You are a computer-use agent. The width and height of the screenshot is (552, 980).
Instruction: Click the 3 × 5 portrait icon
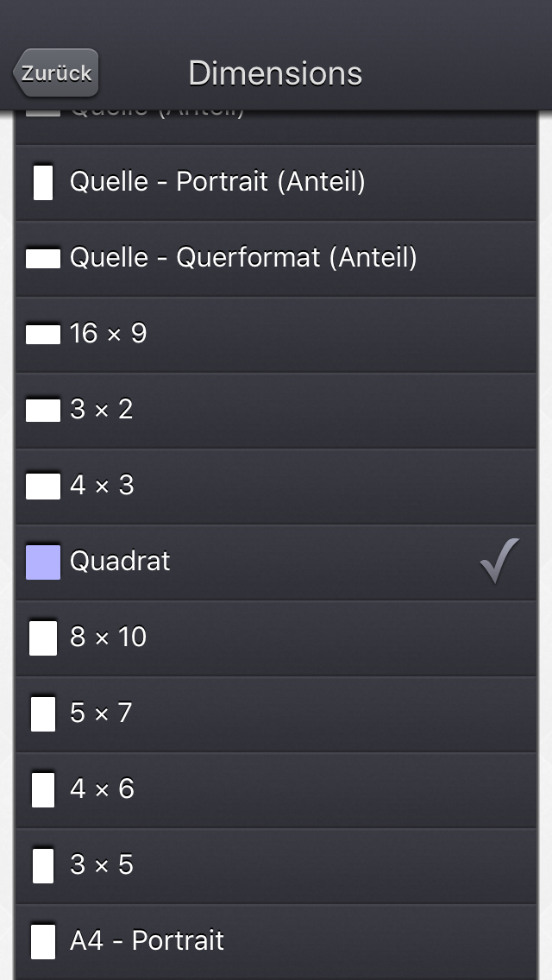coord(43,865)
